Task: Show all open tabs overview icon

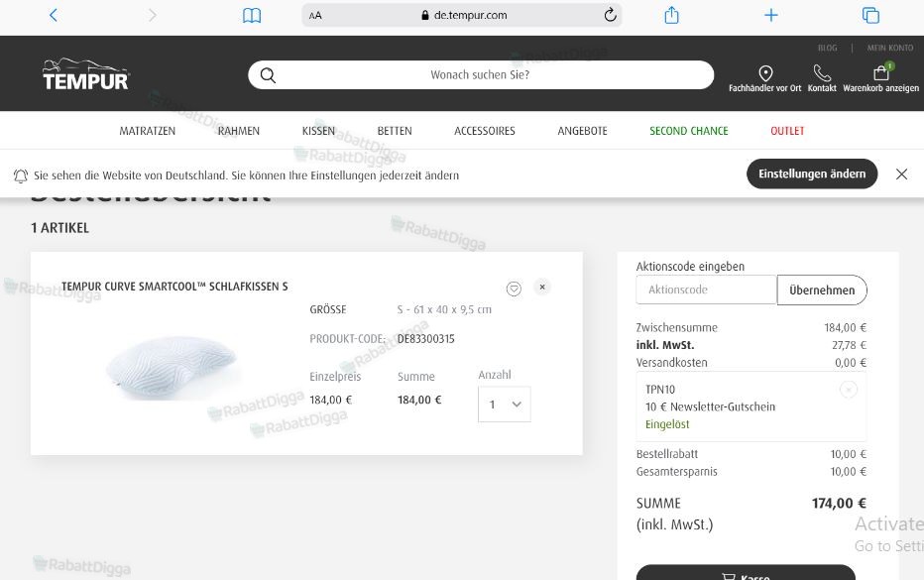Action: (x=870, y=15)
